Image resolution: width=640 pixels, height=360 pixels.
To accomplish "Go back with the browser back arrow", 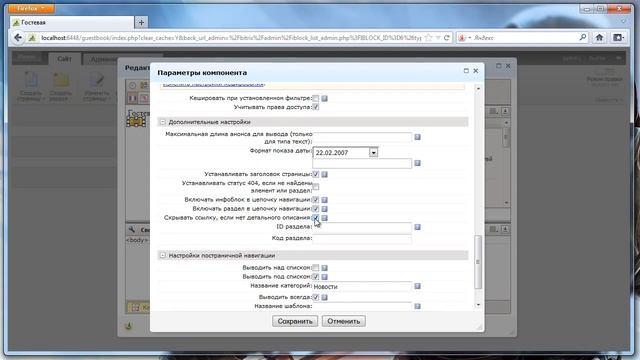I will [x=18, y=38].
